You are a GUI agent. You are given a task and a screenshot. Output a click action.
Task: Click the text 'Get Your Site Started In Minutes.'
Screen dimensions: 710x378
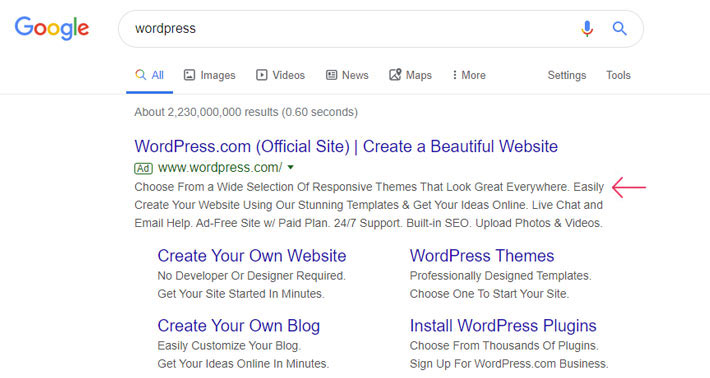[241, 294]
